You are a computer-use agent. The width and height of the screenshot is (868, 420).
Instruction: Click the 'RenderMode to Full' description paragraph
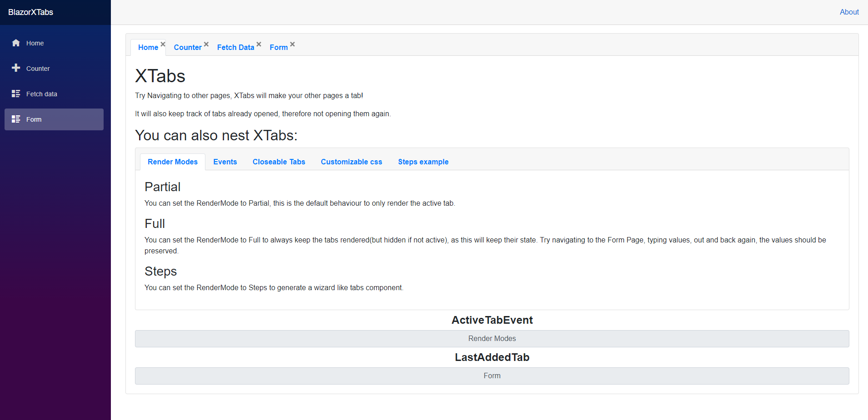[x=485, y=245]
